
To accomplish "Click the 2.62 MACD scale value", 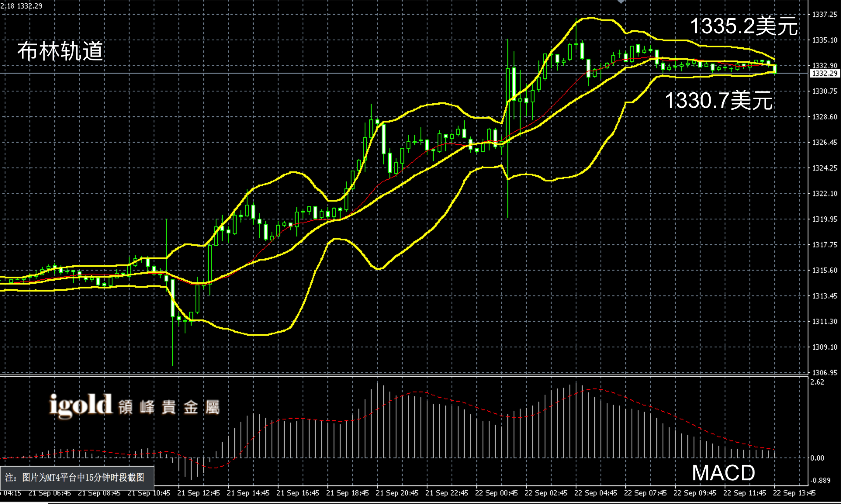I will [x=817, y=382].
